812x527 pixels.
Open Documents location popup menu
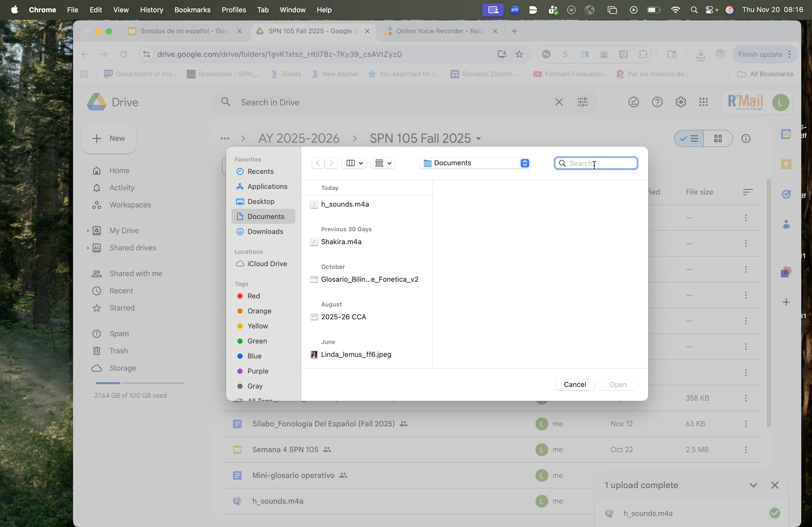pyautogui.click(x=474, y=163)
